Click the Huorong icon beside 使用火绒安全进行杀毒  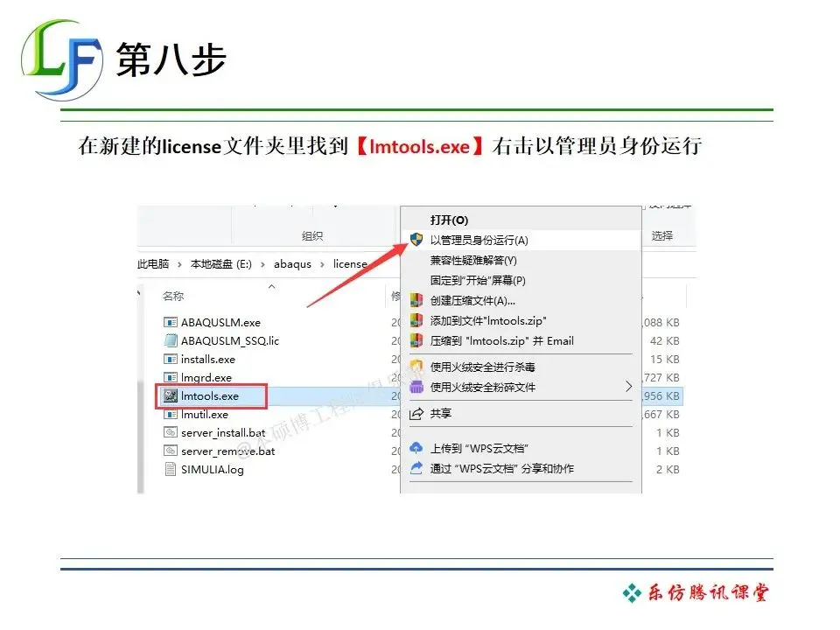(x=416, y=367)
